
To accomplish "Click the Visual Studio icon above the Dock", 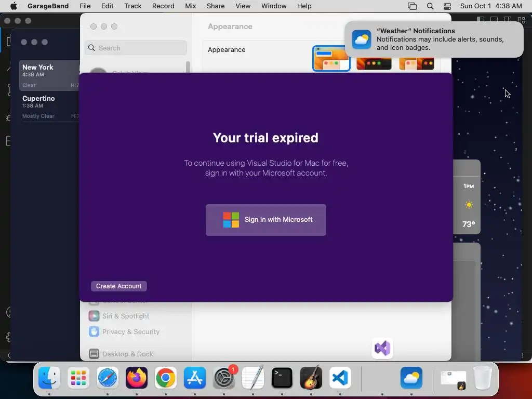I will (382, 348).
